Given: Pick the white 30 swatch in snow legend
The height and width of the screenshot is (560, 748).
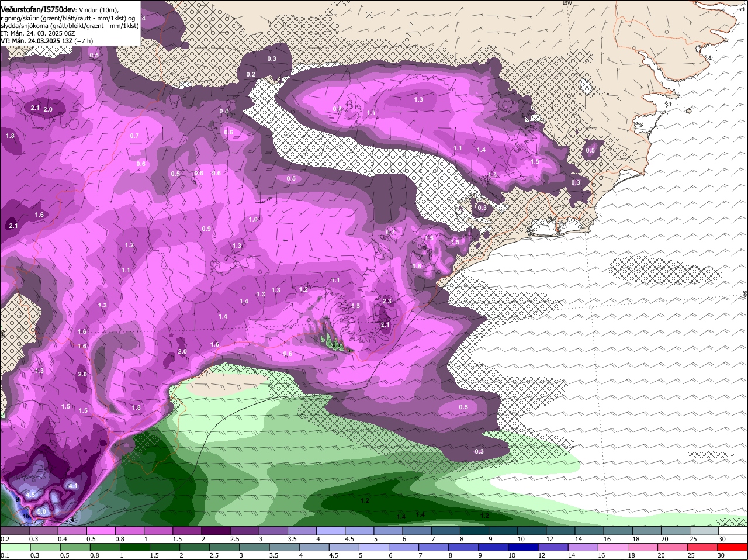Looking at the screenshot, I should tap(733, 531).
